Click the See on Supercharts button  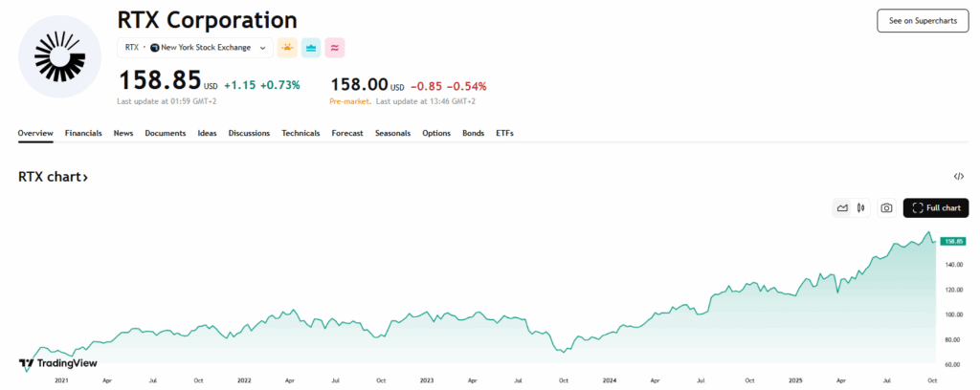[x=922, y=21]
